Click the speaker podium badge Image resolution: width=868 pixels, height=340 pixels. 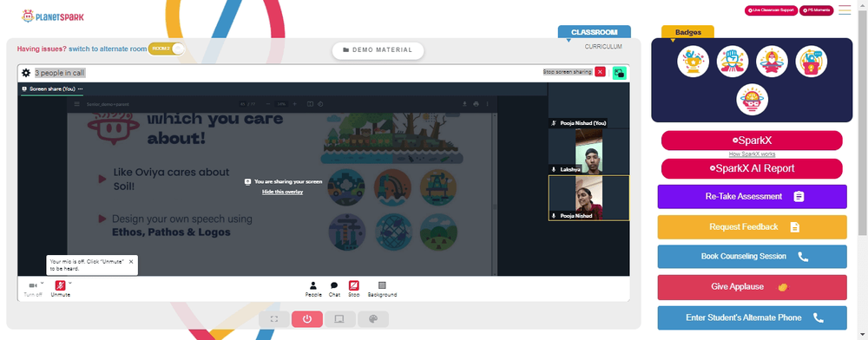(x=811, y=61)
